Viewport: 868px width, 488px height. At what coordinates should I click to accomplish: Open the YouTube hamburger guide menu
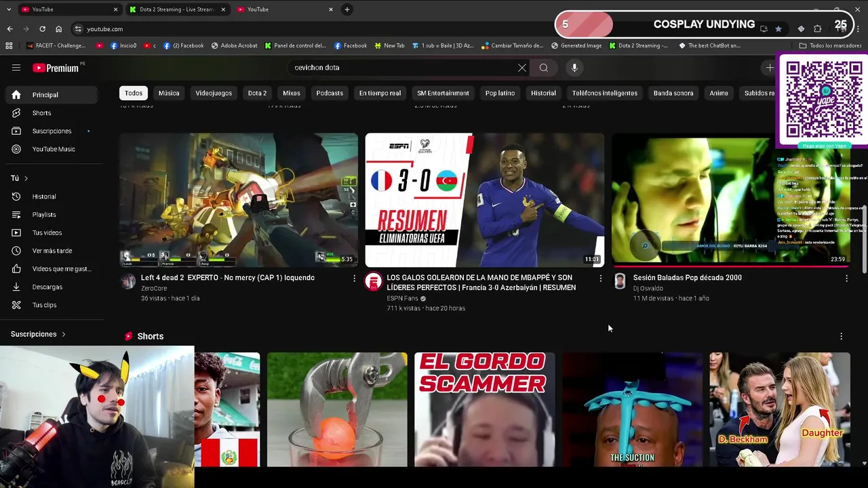16,68
